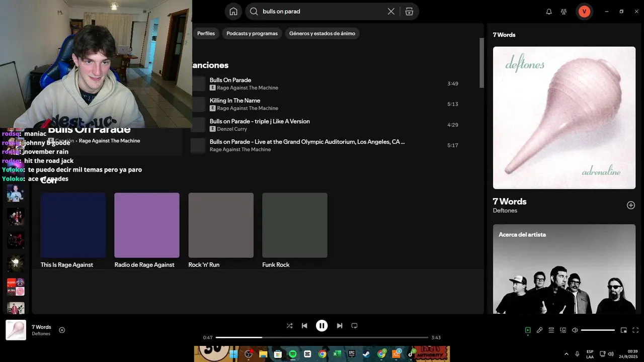Open the Browse icon beside search bar
This screenshot has height=362, width=644.
coord(409,12)
